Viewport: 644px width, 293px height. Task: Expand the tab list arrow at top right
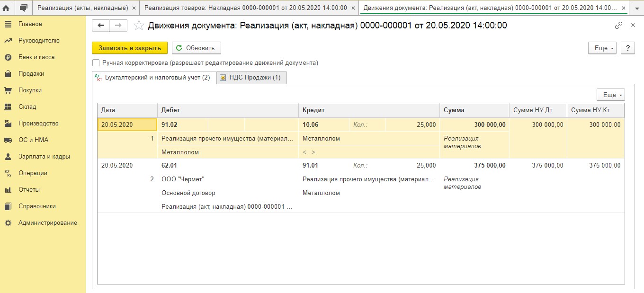[x=636, y=8]
